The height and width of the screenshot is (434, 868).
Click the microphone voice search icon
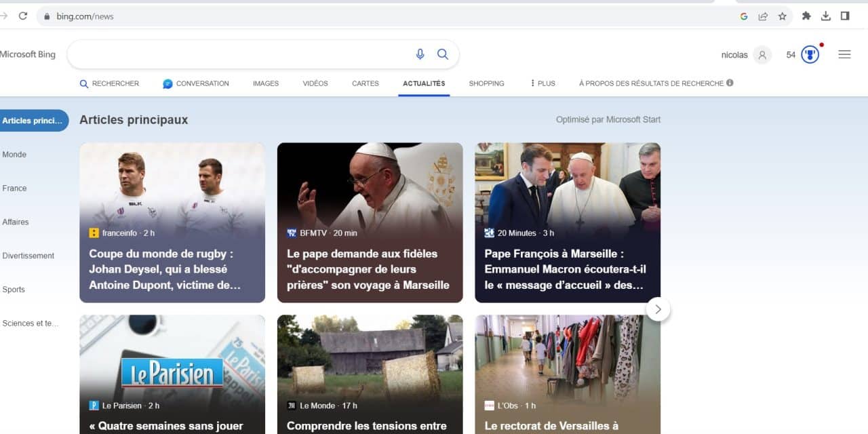420,54
